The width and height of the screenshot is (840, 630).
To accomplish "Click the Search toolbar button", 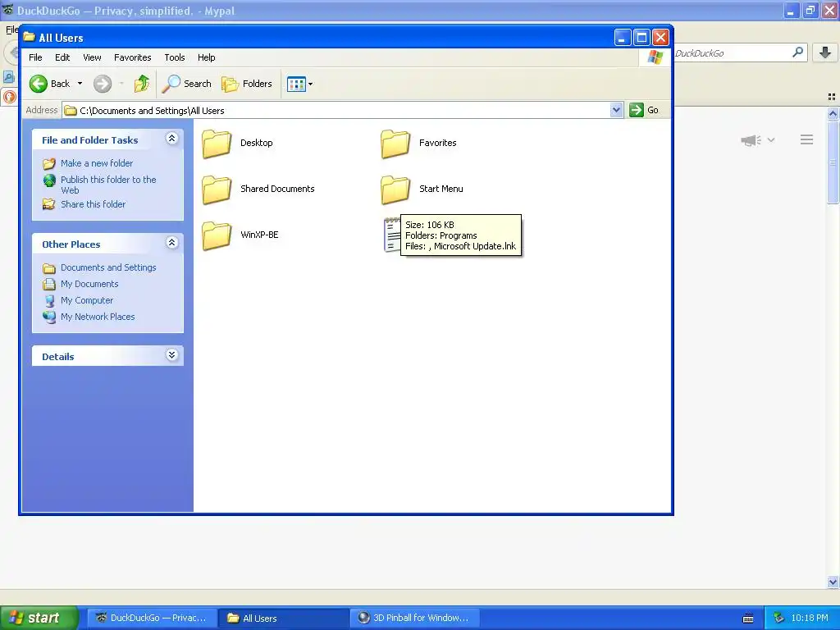I will 187,84.
